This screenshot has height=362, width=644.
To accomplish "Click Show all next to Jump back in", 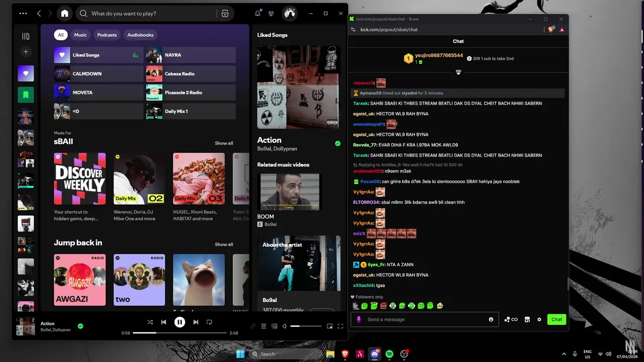I will [224, 244].
